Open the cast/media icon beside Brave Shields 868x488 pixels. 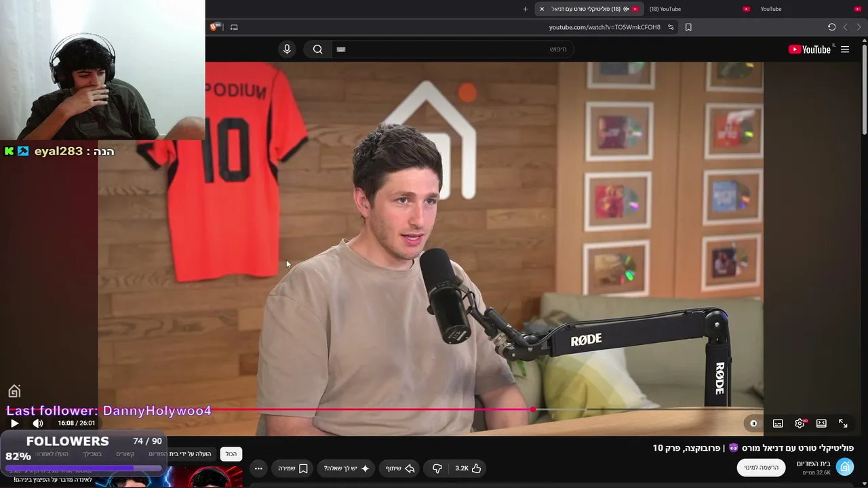(x=234, y=27)
